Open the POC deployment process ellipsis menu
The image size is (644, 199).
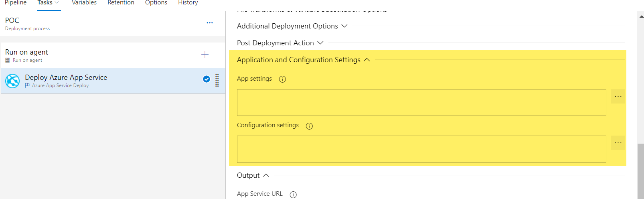pos(210,23)
